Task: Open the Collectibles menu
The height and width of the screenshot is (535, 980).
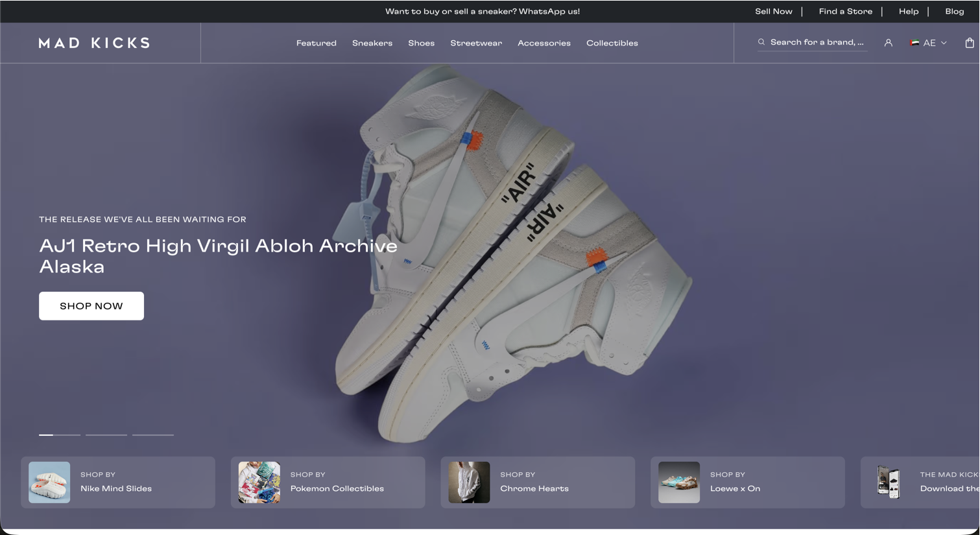Action: pyautogui.click(x=612, y=43)
